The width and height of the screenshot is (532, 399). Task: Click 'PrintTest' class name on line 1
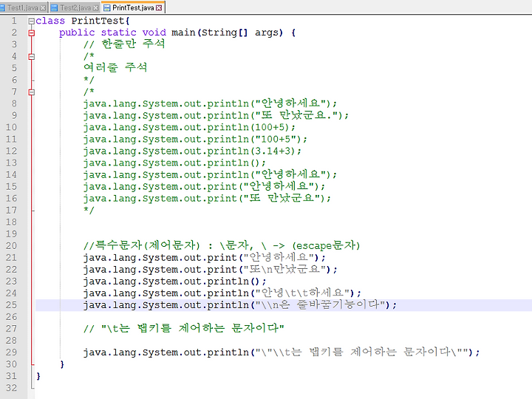98,21
